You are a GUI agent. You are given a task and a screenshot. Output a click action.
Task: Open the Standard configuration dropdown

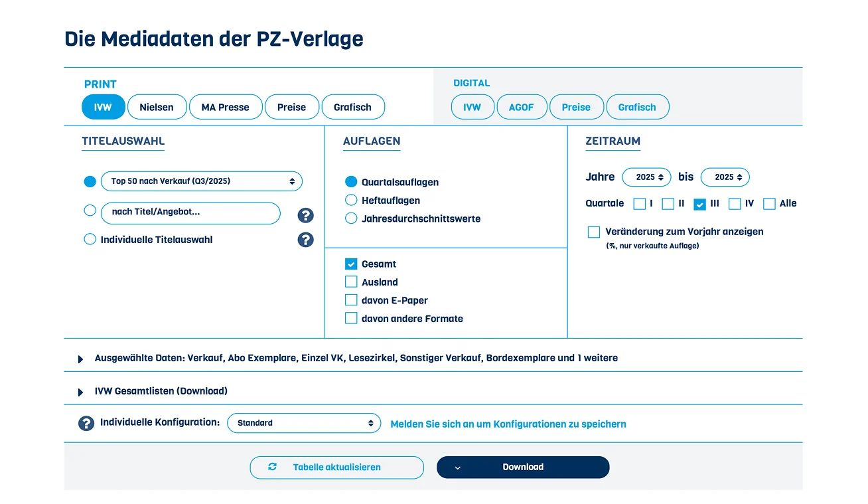(x=304, y=423)
